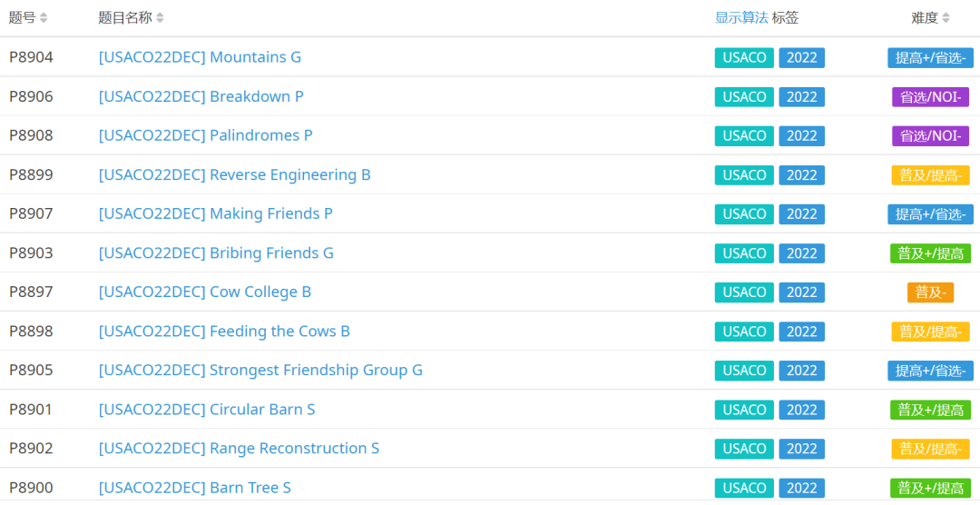
Task: Click 提高+/省选- badge on Making Friends row
Action: 930,213
